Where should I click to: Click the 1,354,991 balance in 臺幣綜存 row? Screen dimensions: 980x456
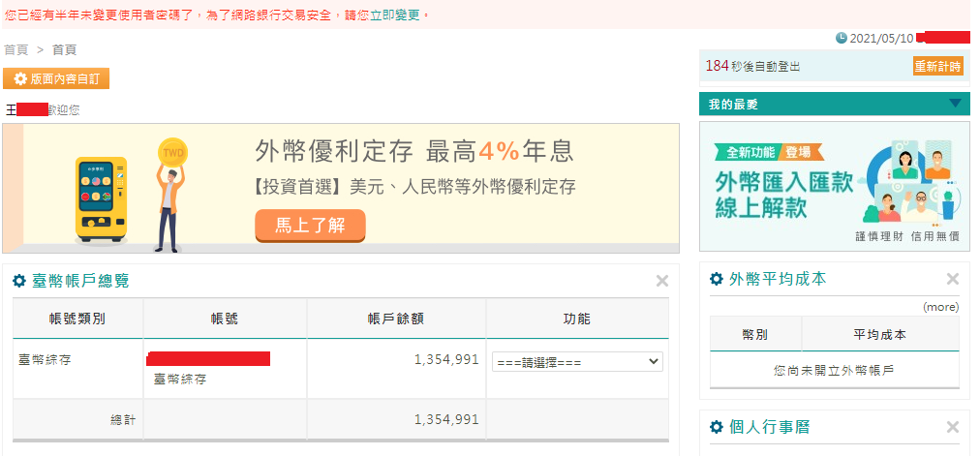click(446, 360)
